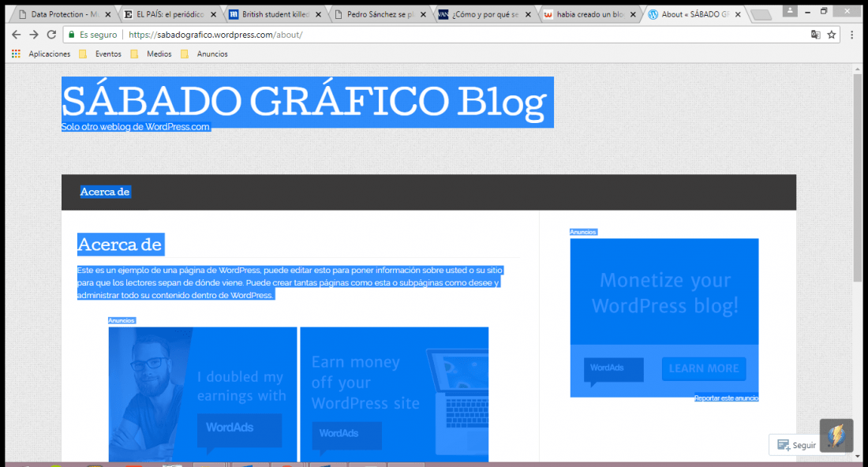Open a new browser tab
Screen dimensions: 868x467
coord(761,15)
